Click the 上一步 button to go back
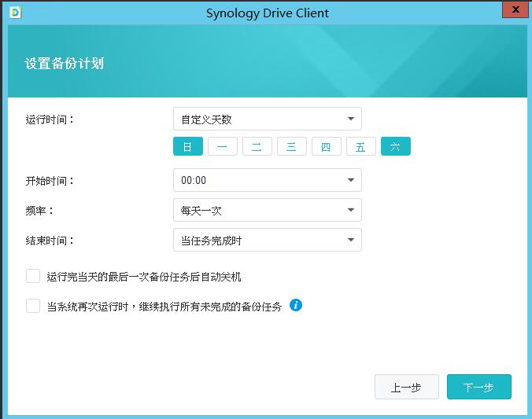 coord(406,387)
